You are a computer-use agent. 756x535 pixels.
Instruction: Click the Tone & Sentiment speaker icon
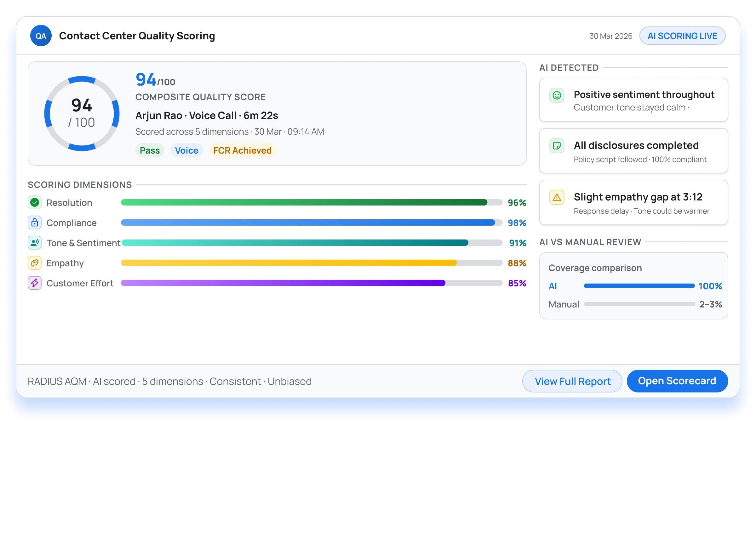[35, 243]
